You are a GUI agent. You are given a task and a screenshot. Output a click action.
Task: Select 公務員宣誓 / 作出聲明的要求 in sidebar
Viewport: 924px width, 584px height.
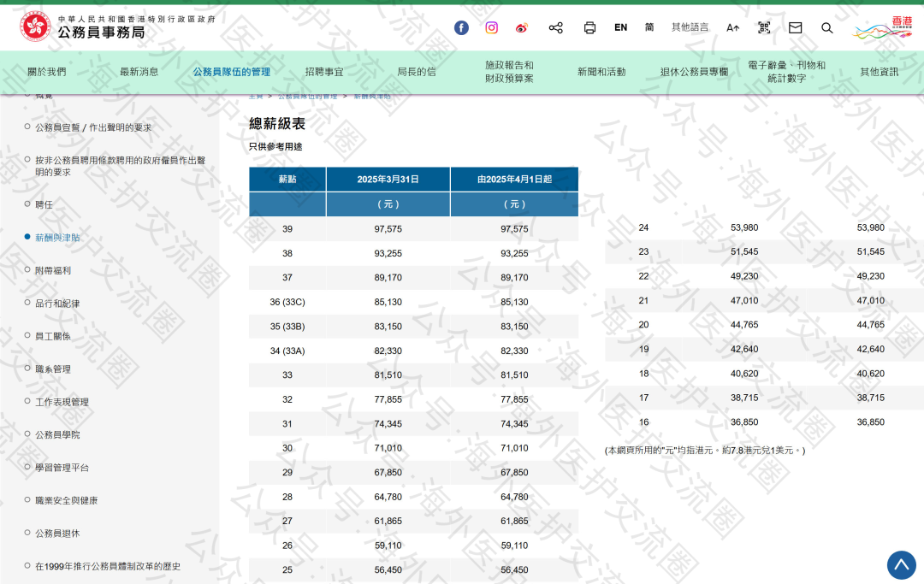tap(93, 127)
